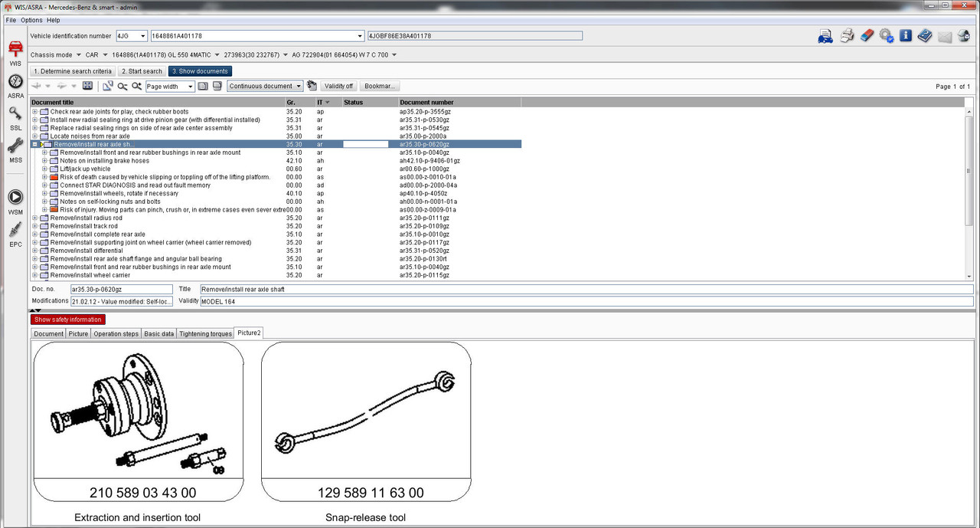Click the fit-to-window icon in document toolbar
980x528 pixels.
click(87, 86)
